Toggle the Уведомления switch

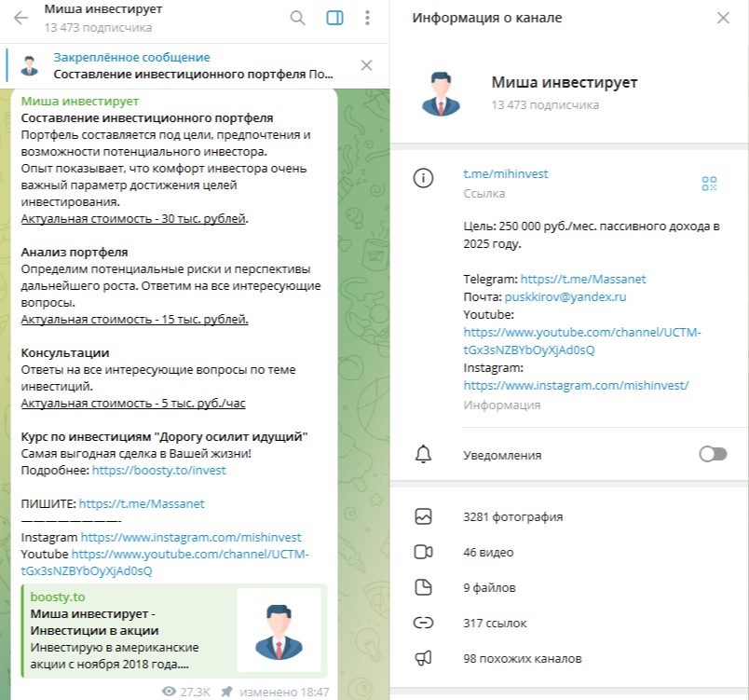point(713,454)
